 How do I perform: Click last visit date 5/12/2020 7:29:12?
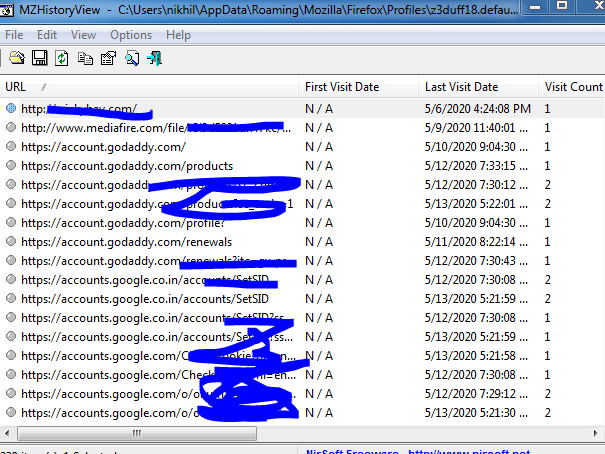(x=476, y=394)
